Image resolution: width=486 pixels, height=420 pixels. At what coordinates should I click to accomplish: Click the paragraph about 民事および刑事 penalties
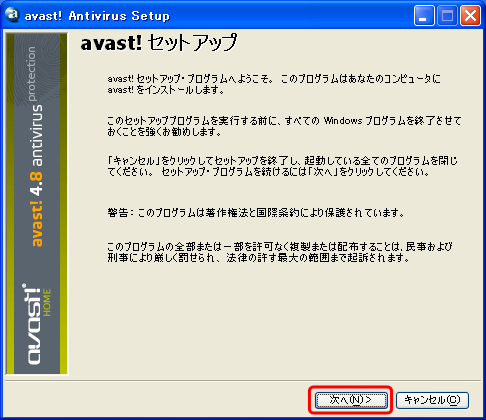pyautogui.click(x=280, y=252)
